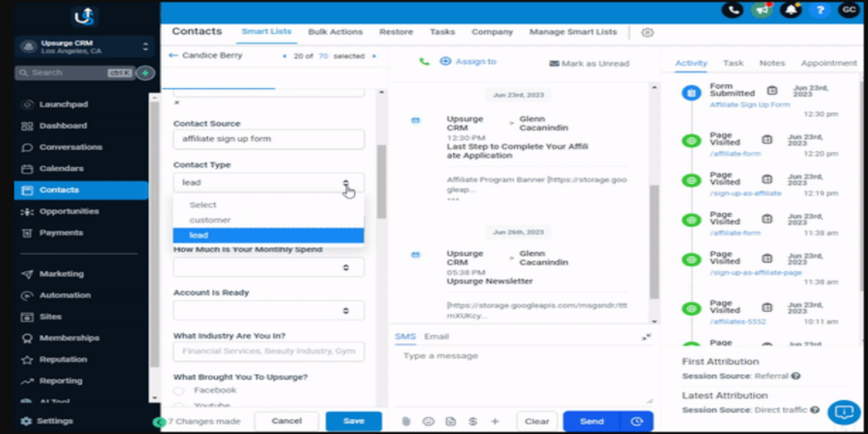Click the What Industry Are You In field

pyautogui.click(x=269, y=352)
